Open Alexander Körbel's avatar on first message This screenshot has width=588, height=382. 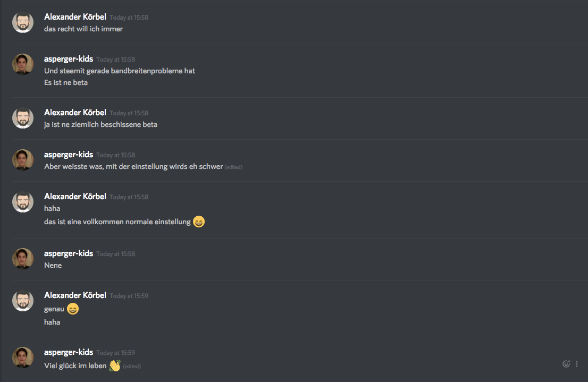tap(23, 22)
